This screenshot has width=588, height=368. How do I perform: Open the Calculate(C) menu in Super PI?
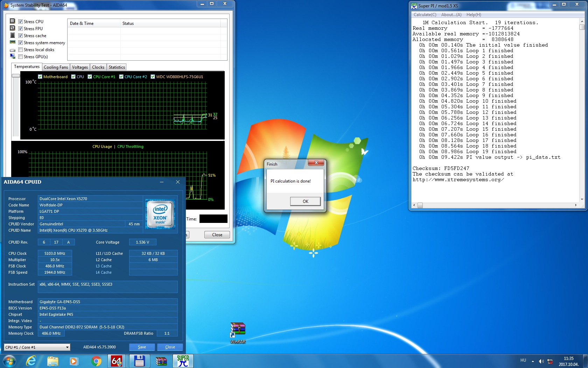pos(425,15)
